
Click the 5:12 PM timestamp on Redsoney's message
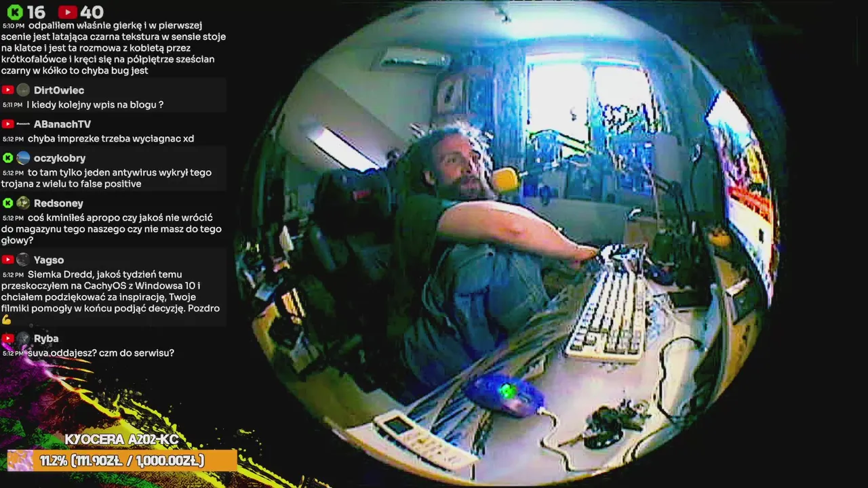click(13, 218)
